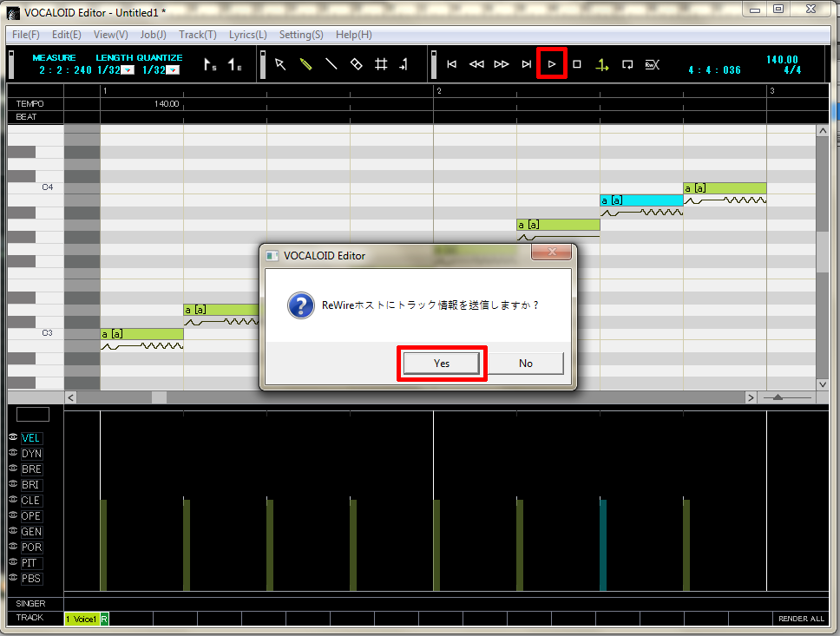Toggle the loop playback icon

click(627, 65)
